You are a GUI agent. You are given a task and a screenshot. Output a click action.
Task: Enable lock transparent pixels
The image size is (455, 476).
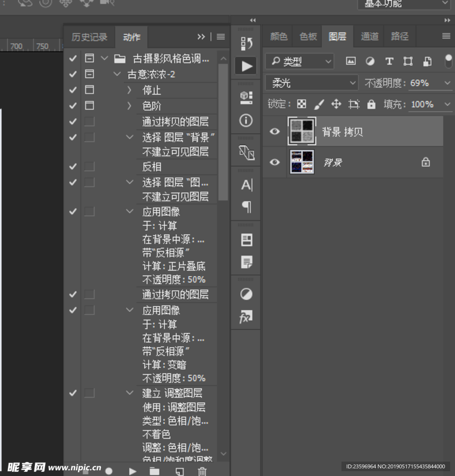(302, 104)
